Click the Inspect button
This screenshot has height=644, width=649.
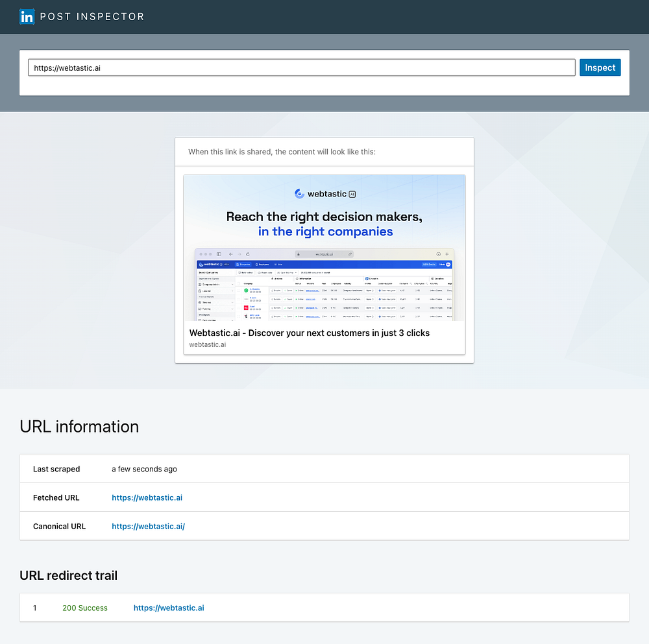600,67
